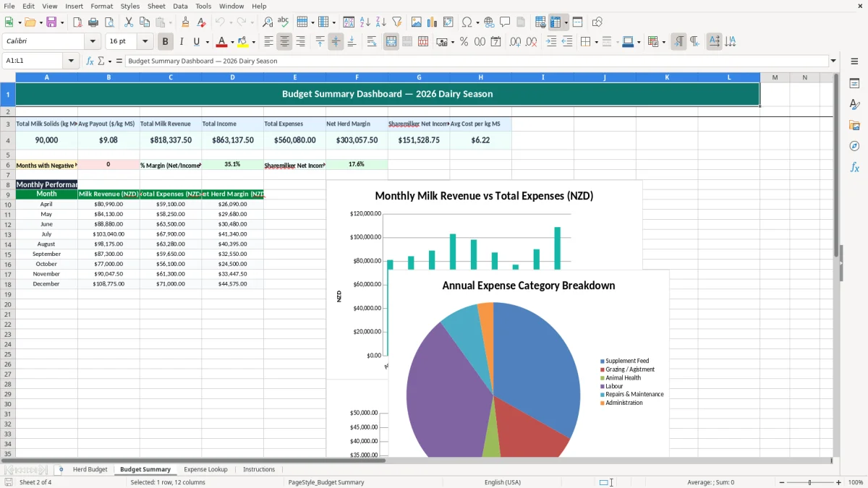Viewport: 868px width, 488px height.
Task: Open sidebar Properties deck icon
Action: 854,84
